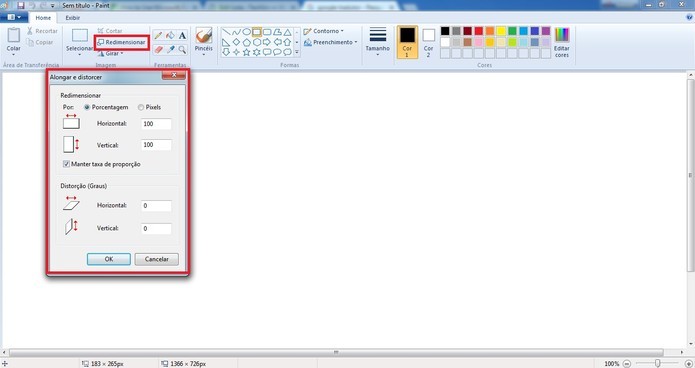
Task: Click the Redimensionar Horizontal percentage field
Action: point(156,124)
